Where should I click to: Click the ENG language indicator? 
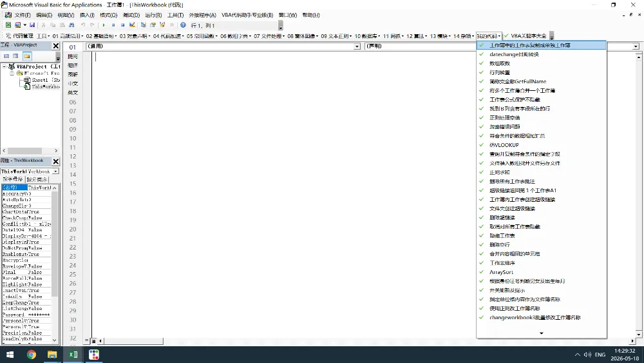[x=600, y=355]
